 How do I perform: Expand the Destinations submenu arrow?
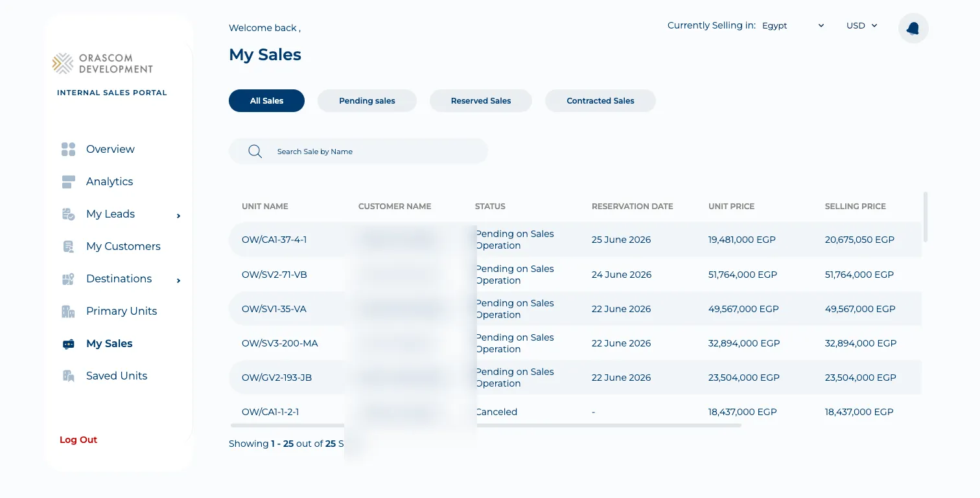click(178, 280)
